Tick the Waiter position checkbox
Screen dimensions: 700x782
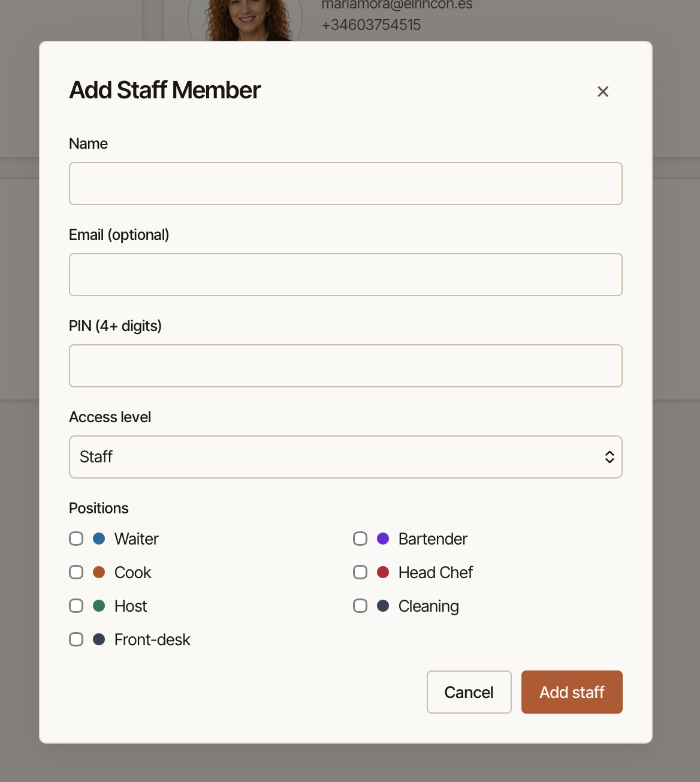click(76, 539)
